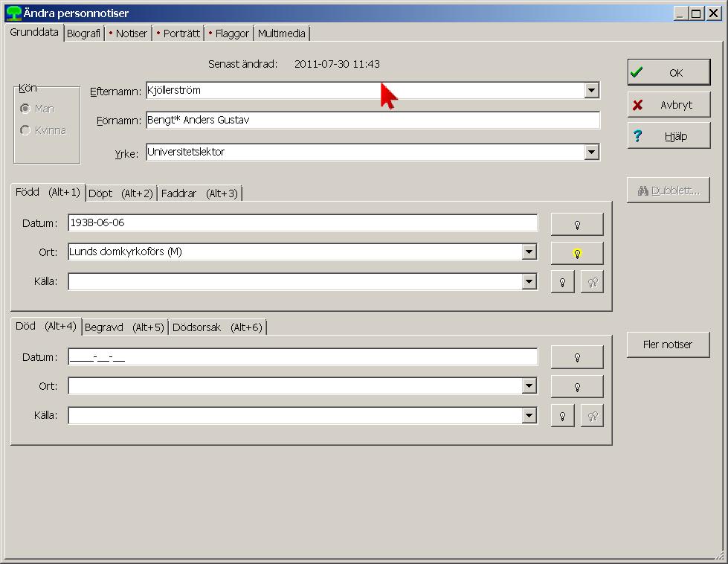Switch to the Multimedia tab
Viewport: 728px width, 564px height.
click(282, 33)
